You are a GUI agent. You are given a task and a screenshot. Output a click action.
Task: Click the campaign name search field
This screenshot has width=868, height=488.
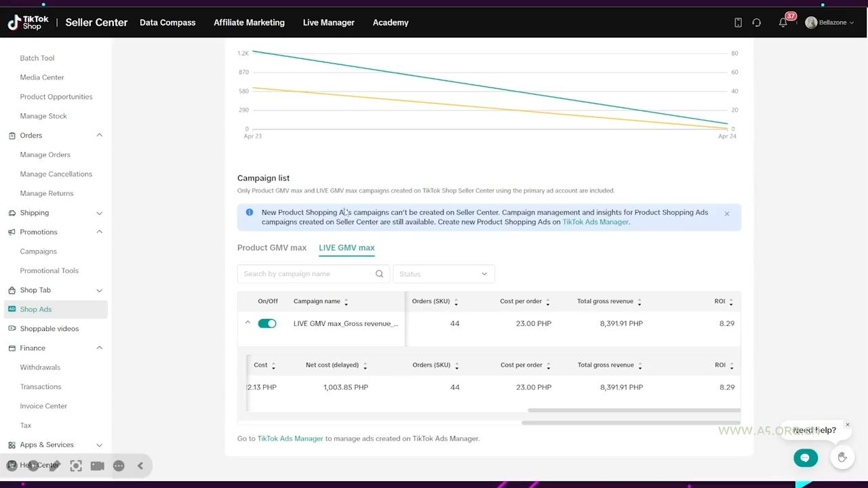(305, 274)
